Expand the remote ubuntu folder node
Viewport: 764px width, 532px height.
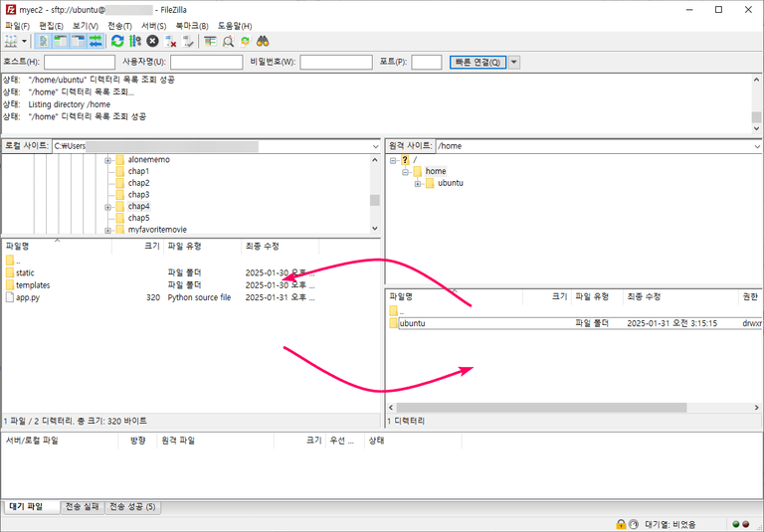419,183
